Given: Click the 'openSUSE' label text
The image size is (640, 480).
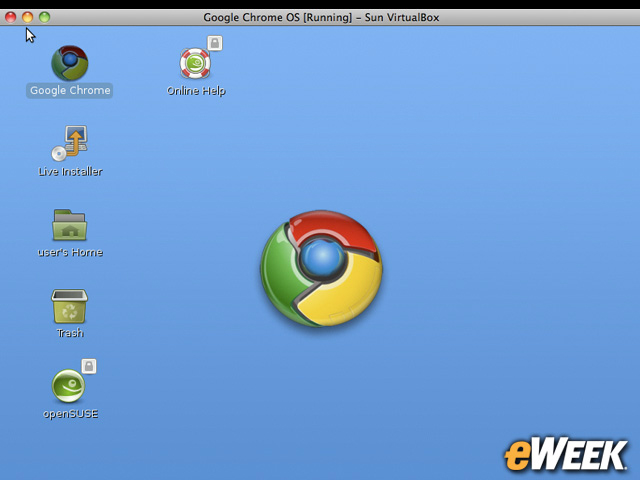Looking at the screenshot, I should coord(70,414).
